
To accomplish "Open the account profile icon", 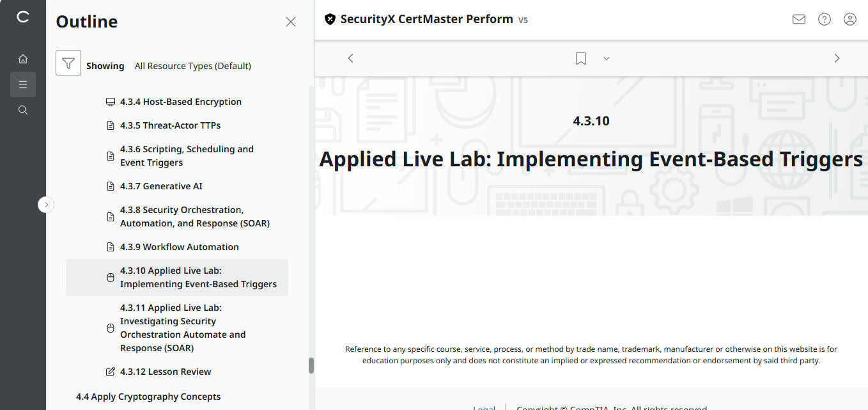I will [x=849, y=19].
